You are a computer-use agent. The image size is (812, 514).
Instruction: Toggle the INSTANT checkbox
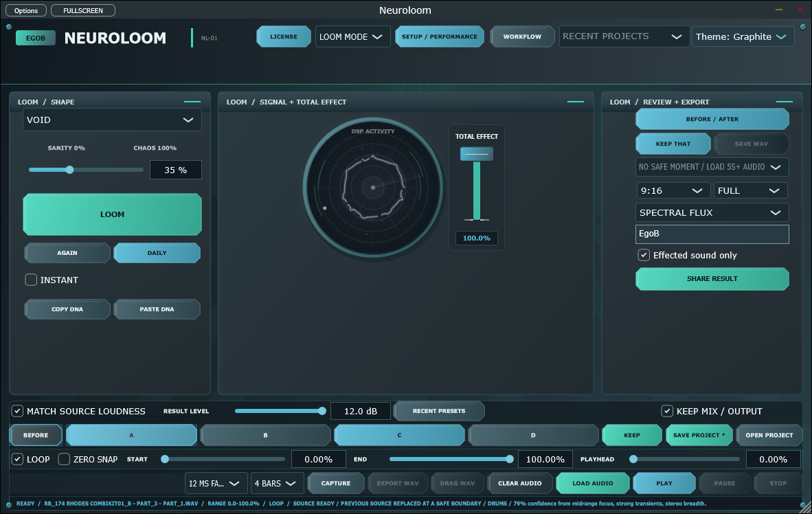tap(31, 280)
